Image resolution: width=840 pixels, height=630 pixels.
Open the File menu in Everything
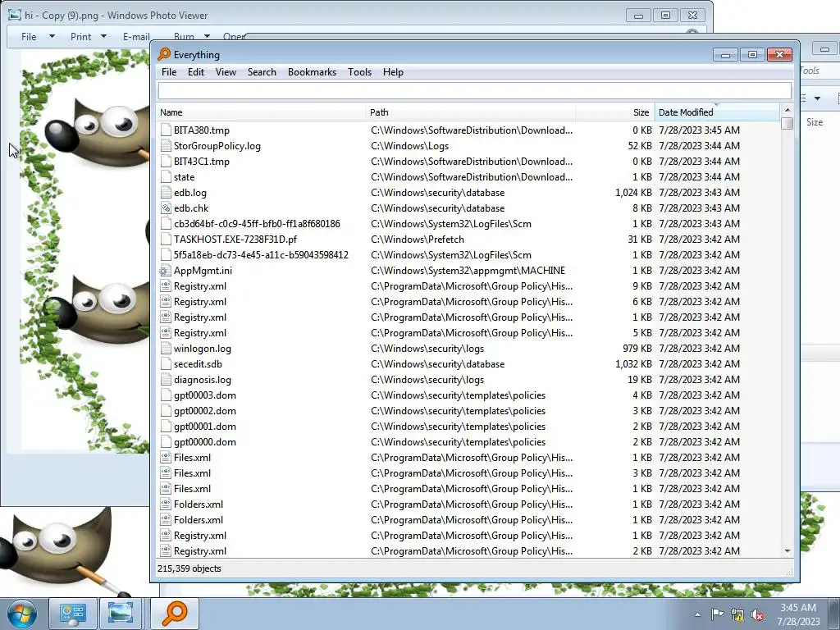[169, 72]
